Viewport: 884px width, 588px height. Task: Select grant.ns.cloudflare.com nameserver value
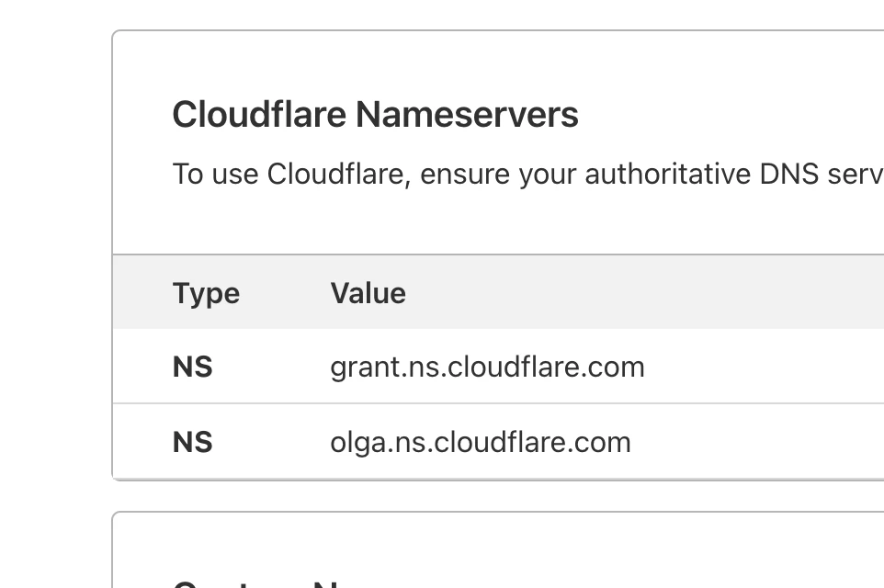[488, 367]
